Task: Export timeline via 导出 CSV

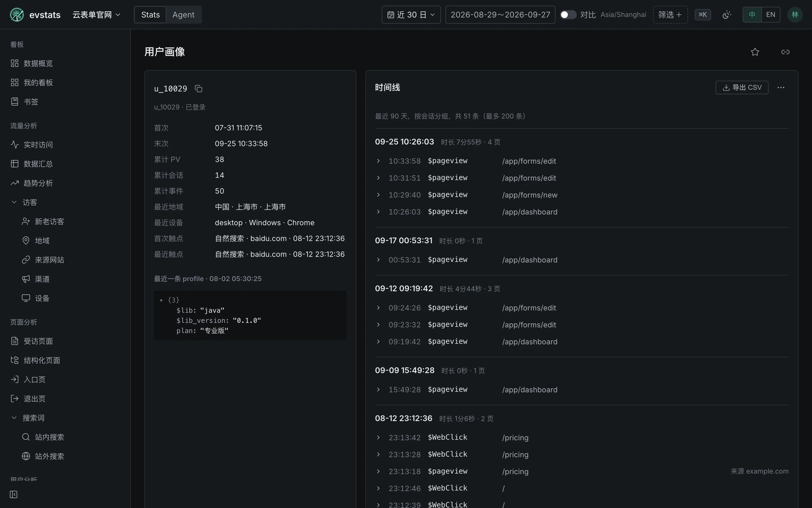Action: 742,88
